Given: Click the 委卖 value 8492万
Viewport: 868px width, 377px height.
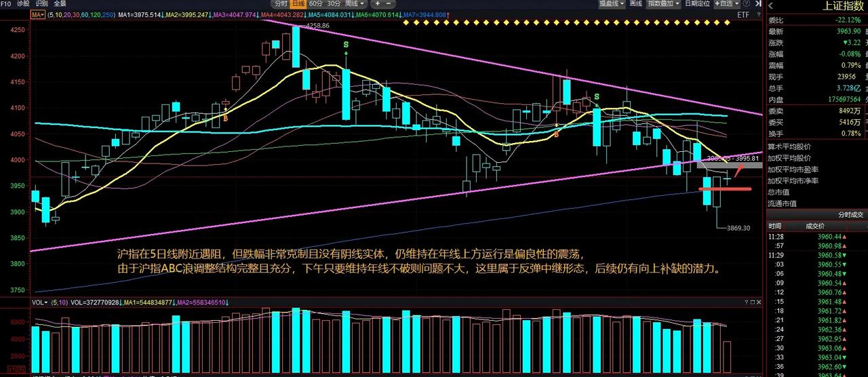Looking at the screenshot, I should pos(850,112).
